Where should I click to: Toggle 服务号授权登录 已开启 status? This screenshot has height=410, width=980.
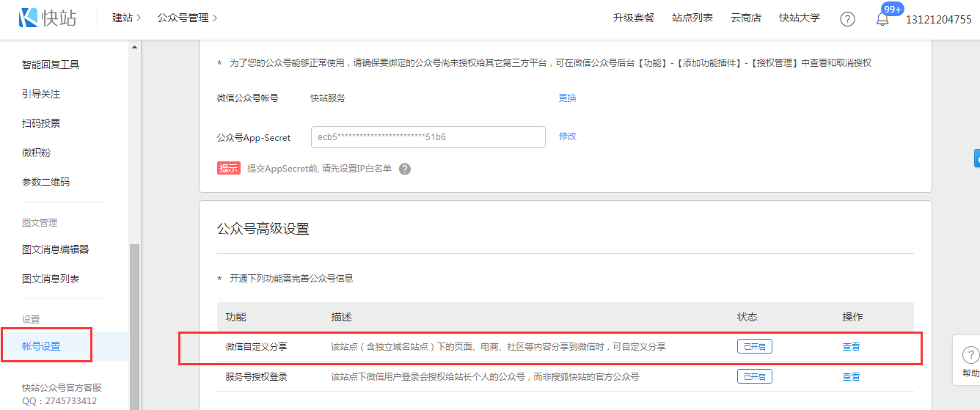(x=754, y=377)
